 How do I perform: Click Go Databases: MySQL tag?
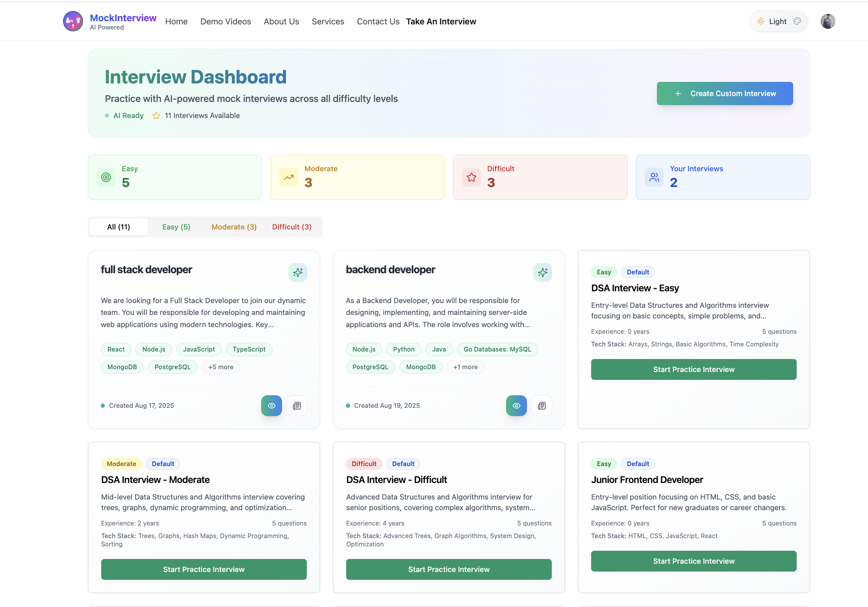click(x=497, y=349)
